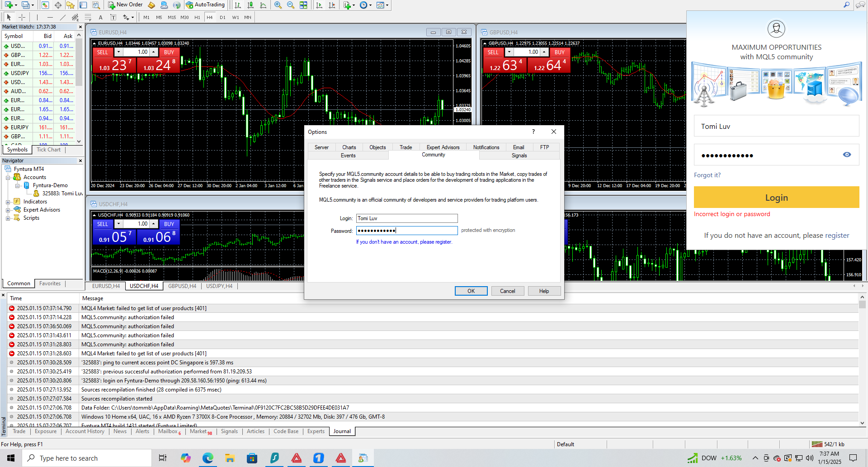The width and height of the screenshot is (868, 467).
Task: Select the Crosshair tool
Action: click(x=22, y=17)
